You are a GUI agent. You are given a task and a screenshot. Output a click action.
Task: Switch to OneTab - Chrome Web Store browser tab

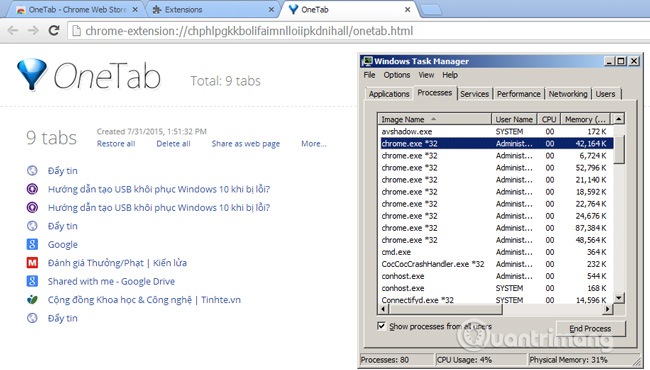tap(77, 10)
